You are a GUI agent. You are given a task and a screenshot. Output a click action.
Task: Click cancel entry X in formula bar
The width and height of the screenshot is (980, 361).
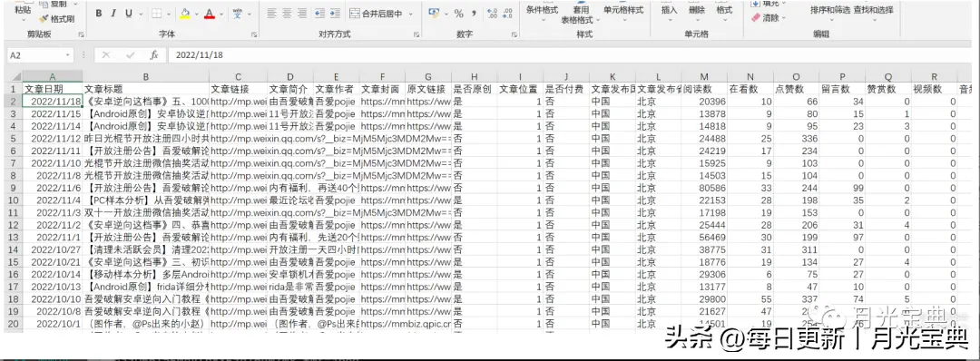106,55
